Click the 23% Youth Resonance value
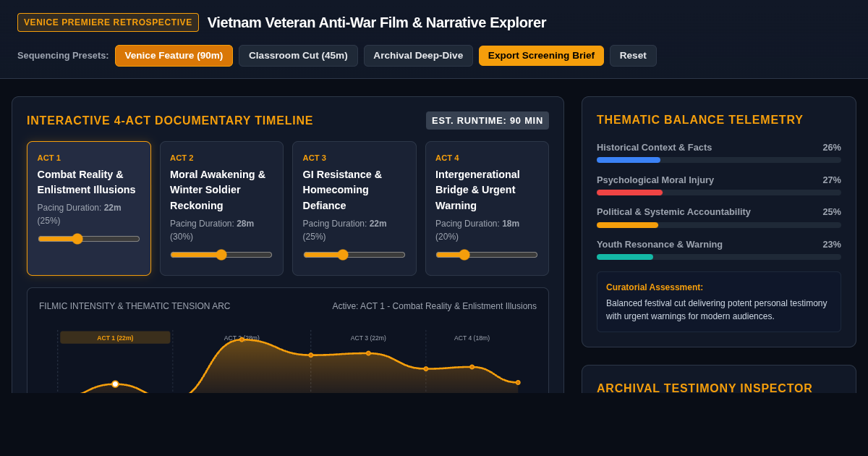868x456 pixels. coord(832,245)
